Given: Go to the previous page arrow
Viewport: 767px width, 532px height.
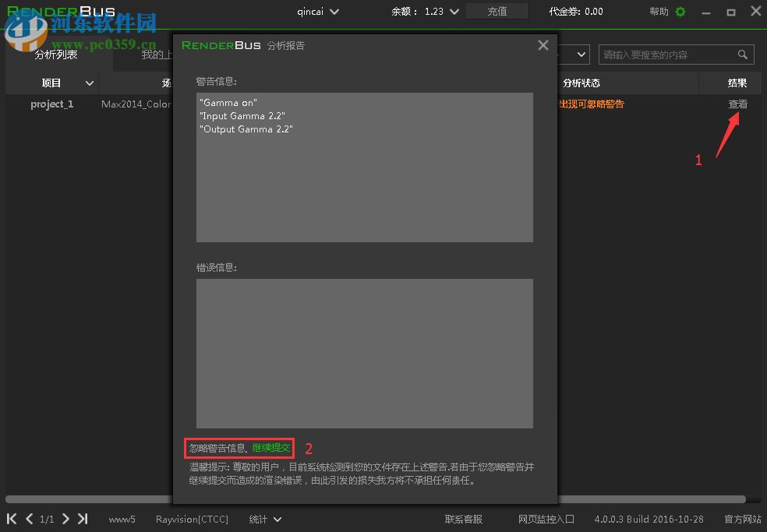Looking at the screenshot, I should point(30,519).
